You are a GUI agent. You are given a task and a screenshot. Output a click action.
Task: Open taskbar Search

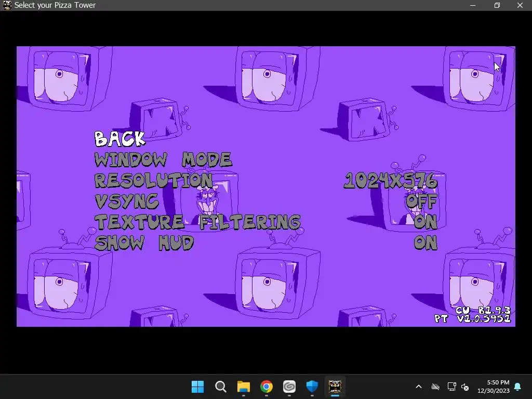(220, 387)
